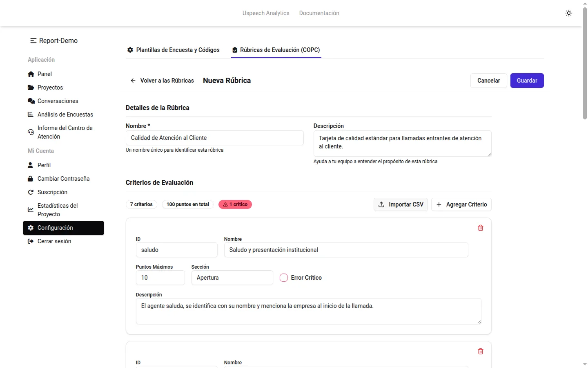Screen dimensions: 588x368
Task: Click the Suscripción refresh icon
Action: (31, 192)
